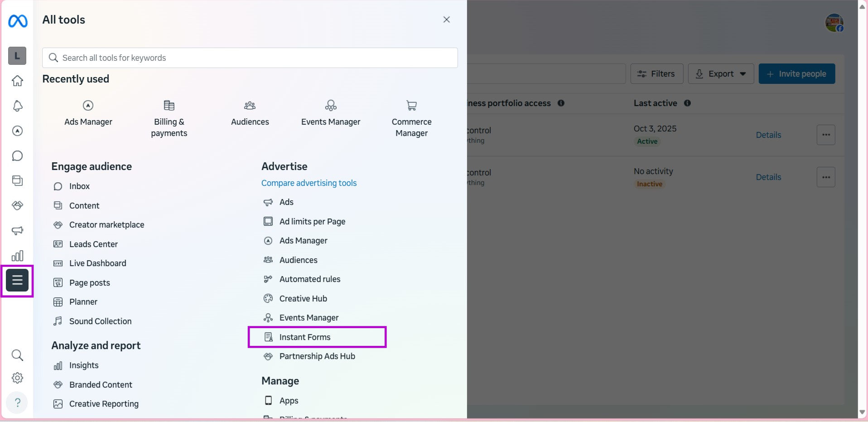Open the more options menu for the inactive user
The image size is (868, 422).
click(x=825, y=177)
